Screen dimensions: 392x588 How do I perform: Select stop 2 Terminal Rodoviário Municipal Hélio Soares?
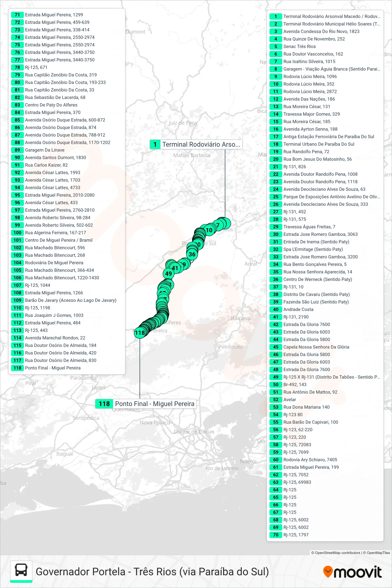(325, 24)
